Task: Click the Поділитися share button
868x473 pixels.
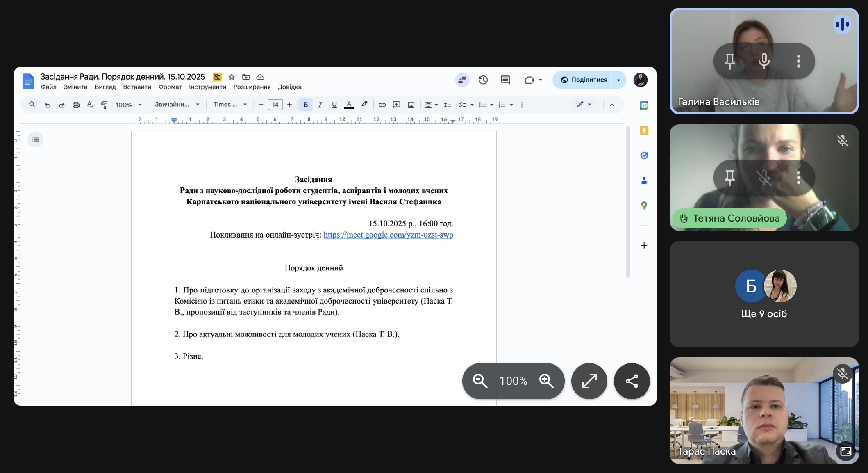Action: tap(584, 80)
